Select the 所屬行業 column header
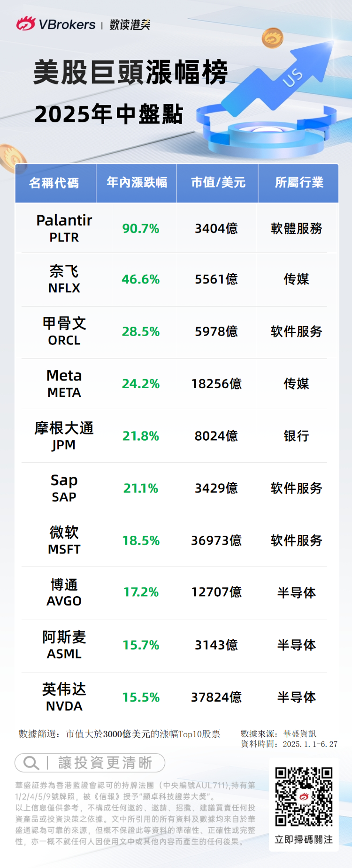The width and height of the screenshot is (352, 868). 299,183
